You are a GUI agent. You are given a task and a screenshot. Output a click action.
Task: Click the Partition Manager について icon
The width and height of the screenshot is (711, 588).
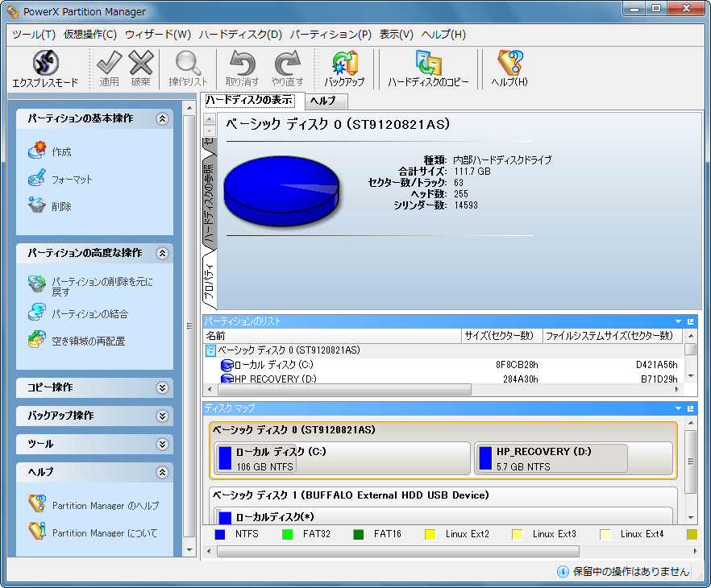(x=37, y=531)
